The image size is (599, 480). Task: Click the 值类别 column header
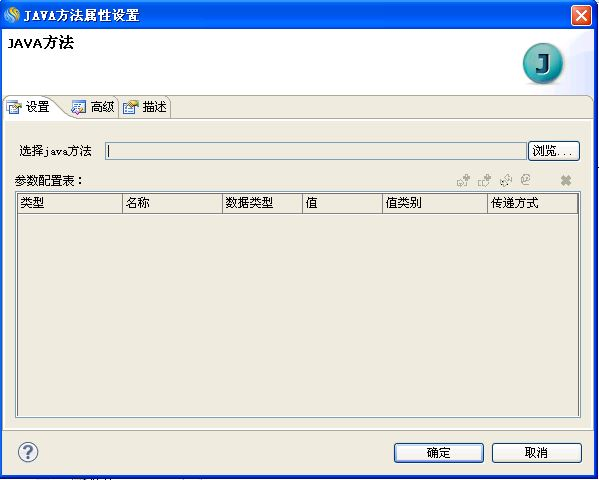pyautogui.click(x=435, y=203)
